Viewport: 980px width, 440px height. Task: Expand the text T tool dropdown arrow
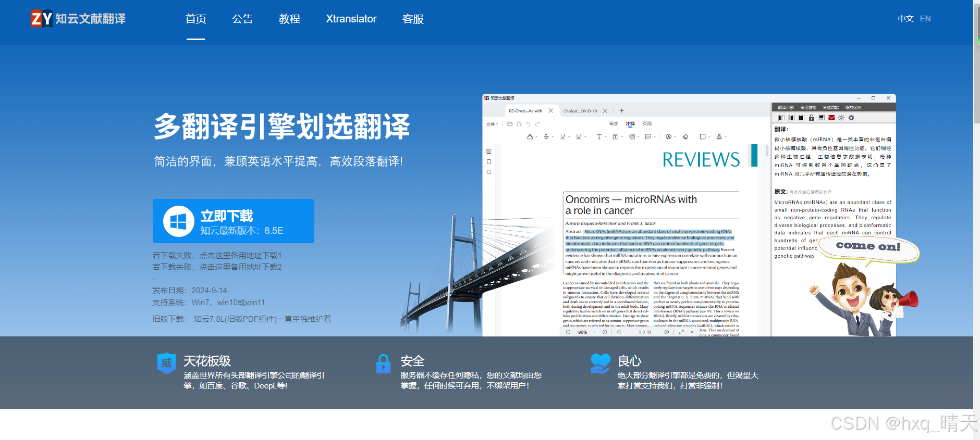coord(606,137)
